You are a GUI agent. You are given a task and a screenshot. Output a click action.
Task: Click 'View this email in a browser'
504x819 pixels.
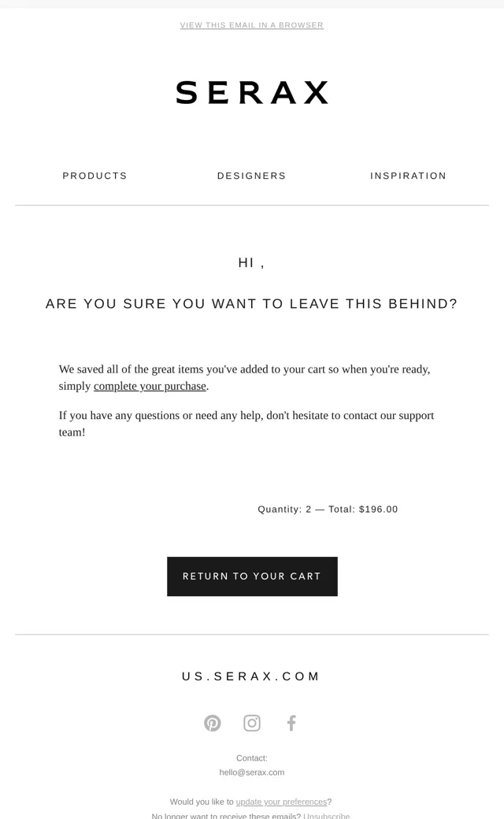point(252,25)
